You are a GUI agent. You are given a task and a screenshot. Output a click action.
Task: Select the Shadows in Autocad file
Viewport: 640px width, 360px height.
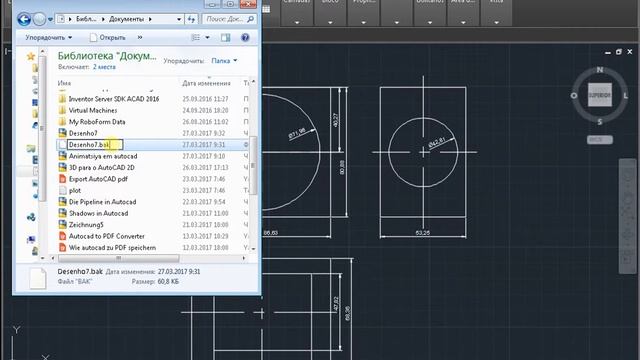[98, 213]
